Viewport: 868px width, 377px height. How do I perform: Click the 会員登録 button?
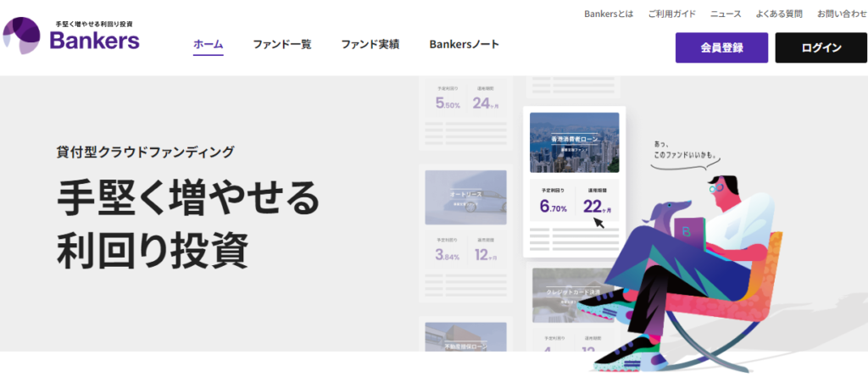(721, 47)
